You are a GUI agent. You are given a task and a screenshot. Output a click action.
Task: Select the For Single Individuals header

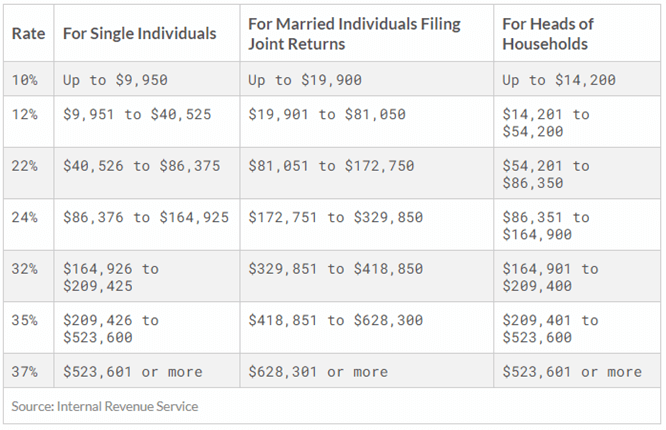pyautogui.click(x=139, y=34)
